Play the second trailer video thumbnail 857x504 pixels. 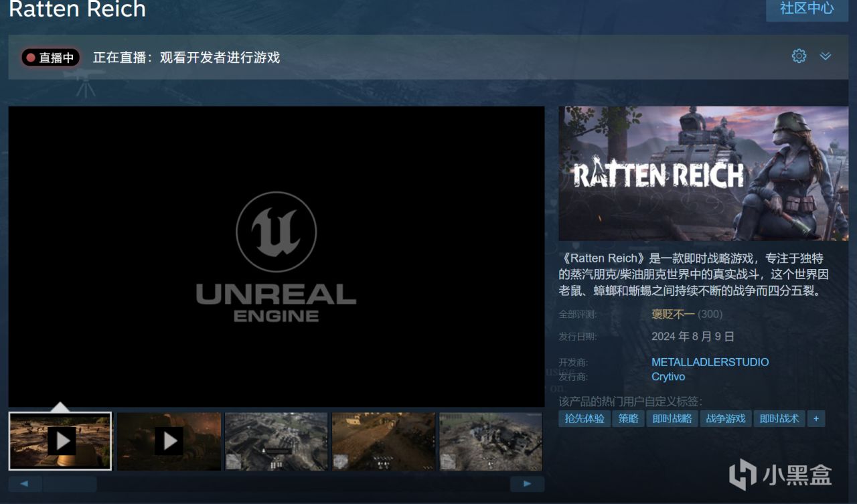169,441
